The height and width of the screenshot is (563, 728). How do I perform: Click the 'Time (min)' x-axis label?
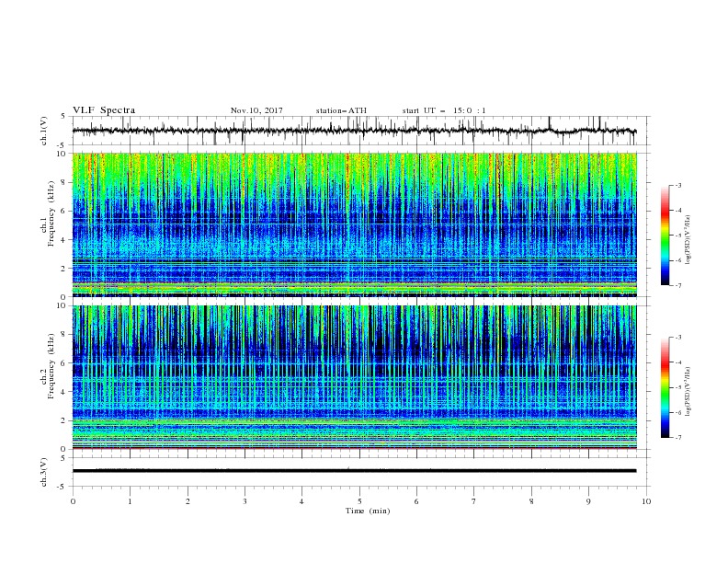pos(368,511)
